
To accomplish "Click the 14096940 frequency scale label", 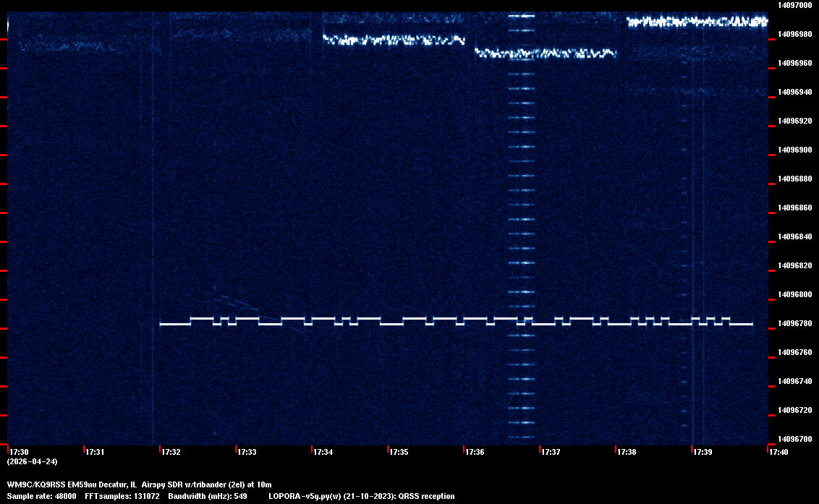I will click(x=794, y=92).
